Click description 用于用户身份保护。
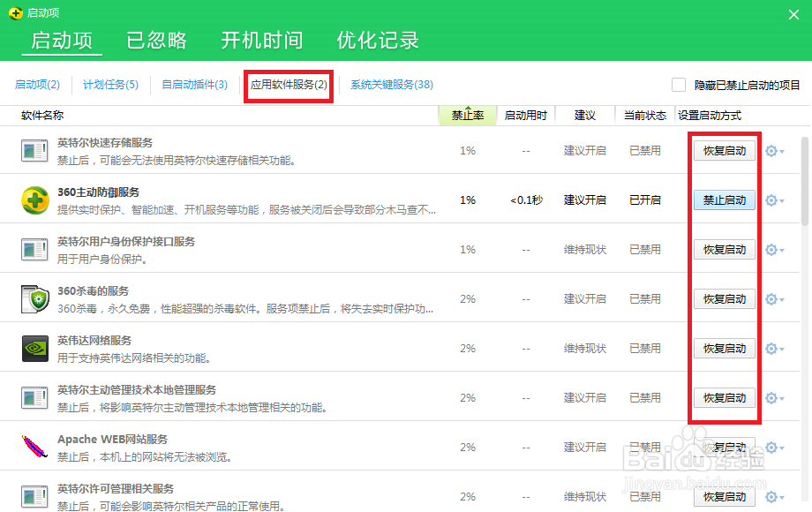The height and width of the screenshot is (512, 812). point(102,259)
